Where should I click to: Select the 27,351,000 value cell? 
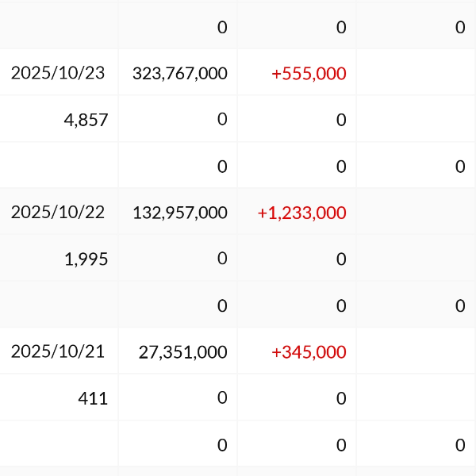[x=183, y=352]
